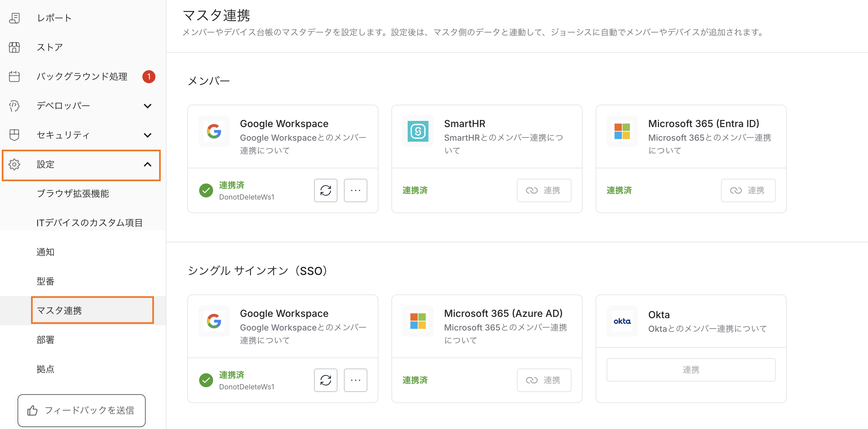Open more options in SSO Google Workspace card
This screenshot has height=429, width=868.
355,380
